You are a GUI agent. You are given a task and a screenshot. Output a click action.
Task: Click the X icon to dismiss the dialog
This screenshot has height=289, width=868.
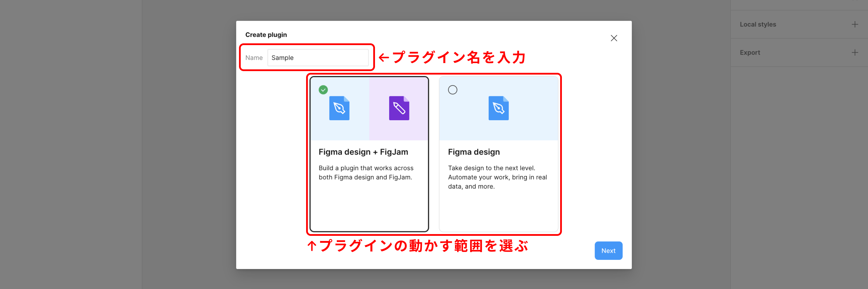coord(614,38)
